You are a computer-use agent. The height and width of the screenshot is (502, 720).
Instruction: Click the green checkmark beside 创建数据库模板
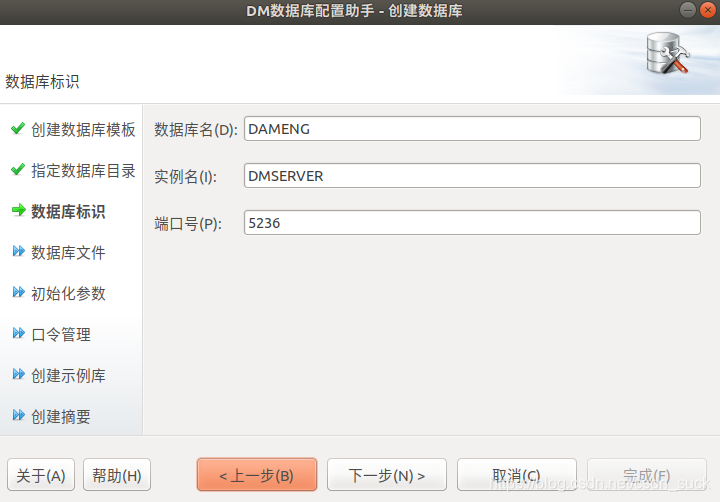[x=18, y=129]
